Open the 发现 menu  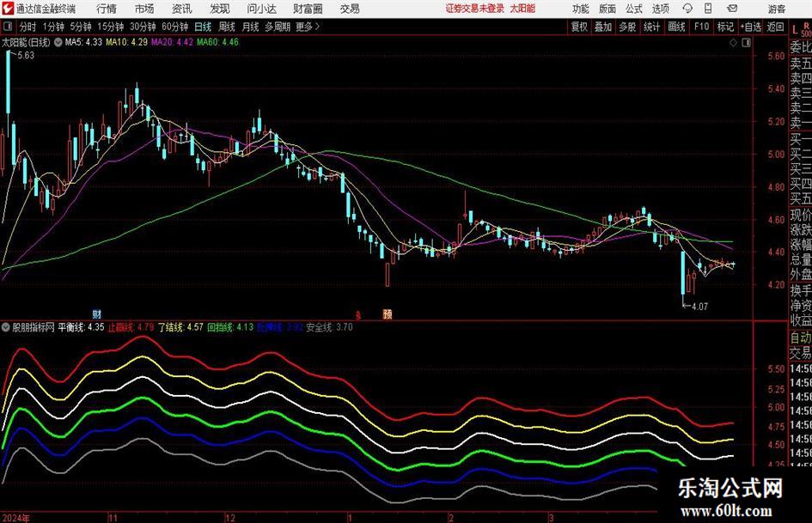point(220,9)
